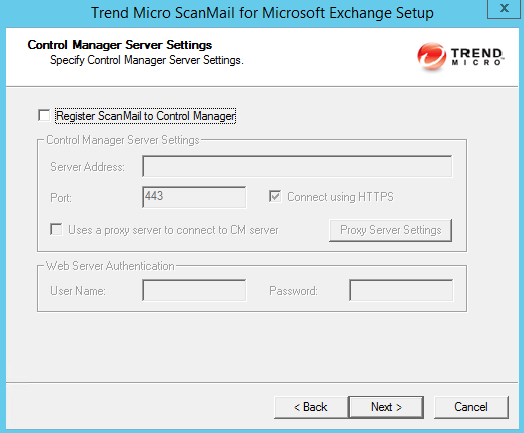The width and height of the screenshot is (524, 433).
Task: Click the Connect using HTTPS label text
Action: click(340, 197)
